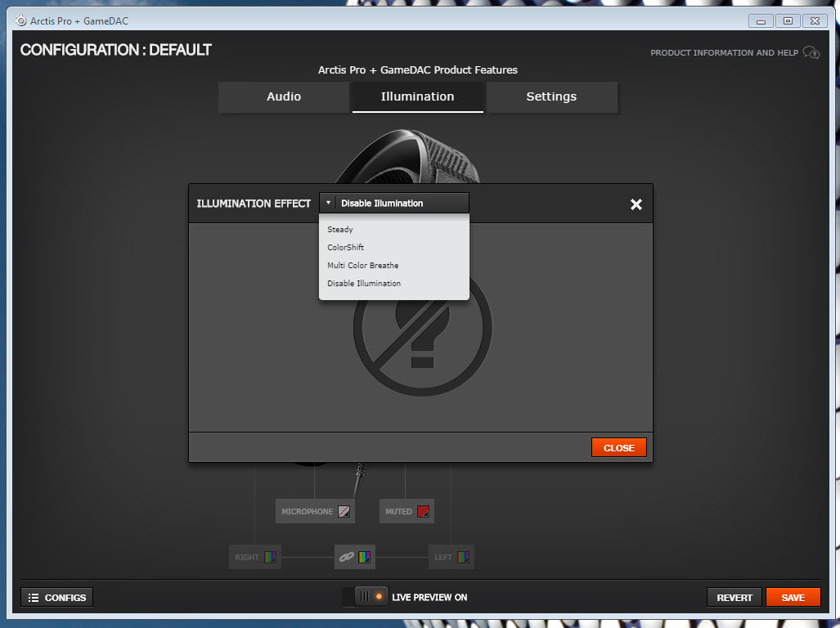The image size is (840, 628).
Task: Open the Muted red color swatch
Action: (x=423, y=511)
